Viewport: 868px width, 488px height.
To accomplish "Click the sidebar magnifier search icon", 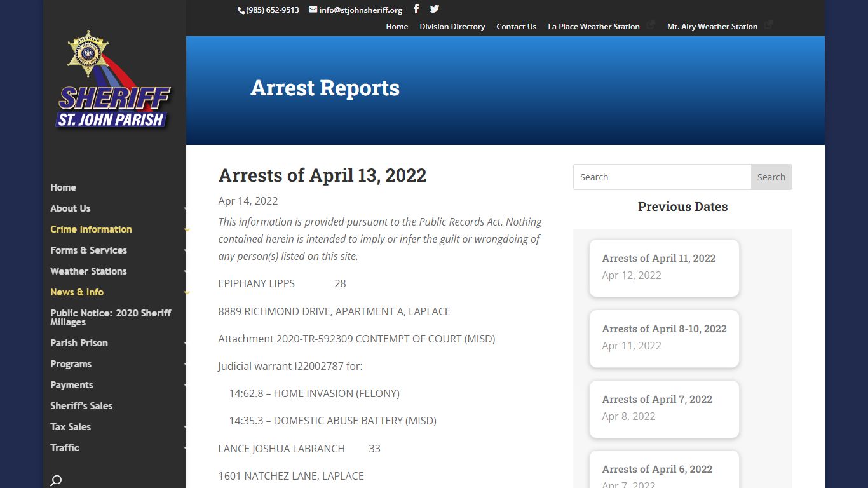I will (56, 480).
